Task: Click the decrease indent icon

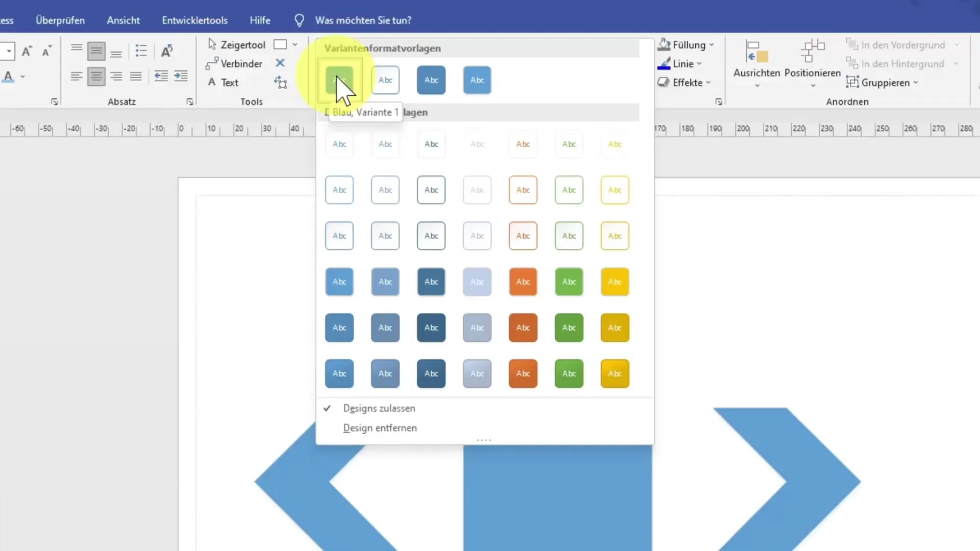Action: tap(161, 77)
